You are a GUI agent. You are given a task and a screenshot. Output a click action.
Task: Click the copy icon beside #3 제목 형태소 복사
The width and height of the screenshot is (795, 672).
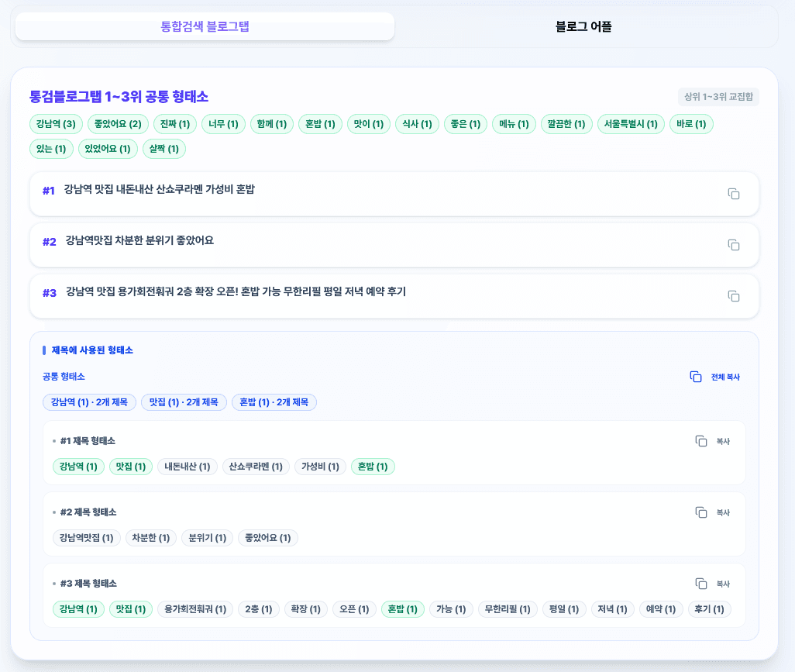(702, 583)
